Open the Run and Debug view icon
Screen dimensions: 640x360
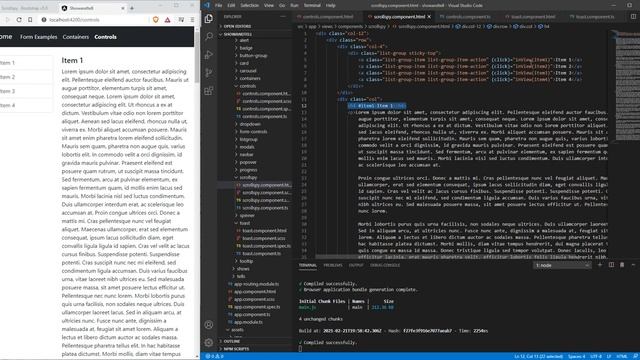click(209, 55)
